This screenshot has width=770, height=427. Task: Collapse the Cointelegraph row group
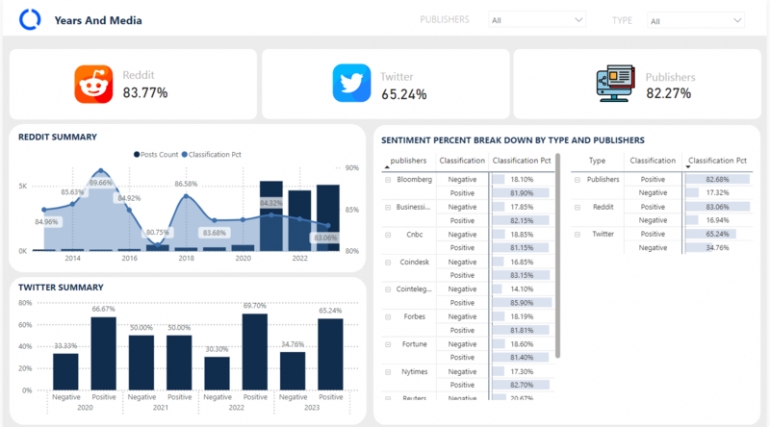[x=388, y=290]
